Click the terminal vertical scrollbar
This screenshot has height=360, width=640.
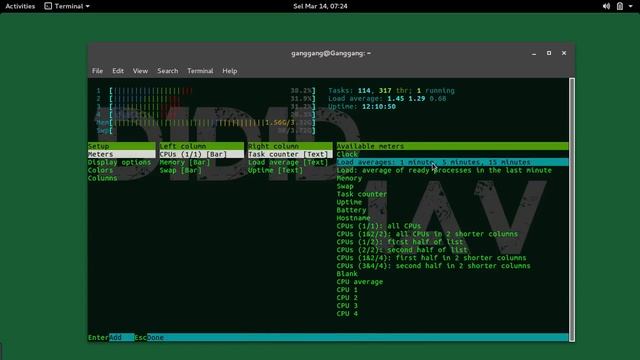point(572,209)
